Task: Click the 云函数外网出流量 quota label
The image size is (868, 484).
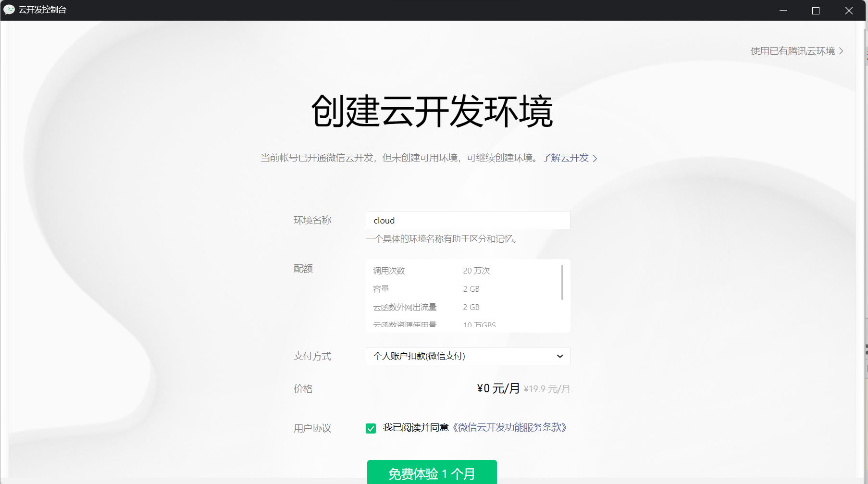Action: pyautogui.click(x=405, y=308)
